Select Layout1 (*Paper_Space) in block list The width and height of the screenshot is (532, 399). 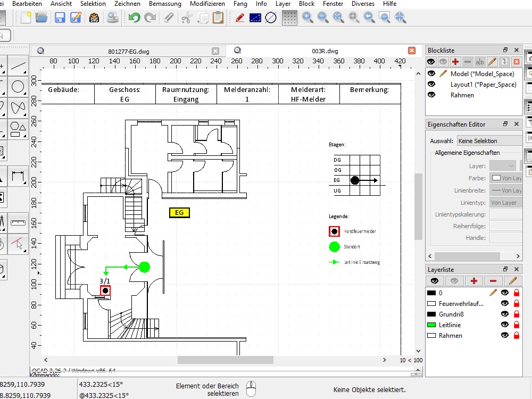point(483,85)
